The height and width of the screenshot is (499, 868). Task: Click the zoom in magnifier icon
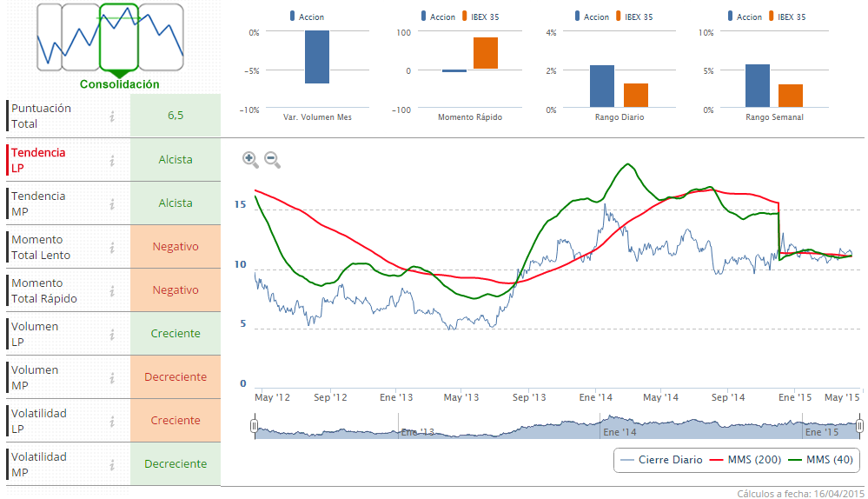tap(249, 159)
